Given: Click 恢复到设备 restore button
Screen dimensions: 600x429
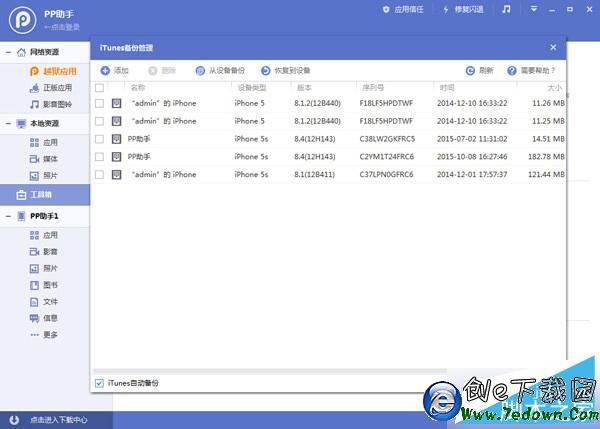Looking at the screenshot, I should pyautogui.click(x=285, y=70).
